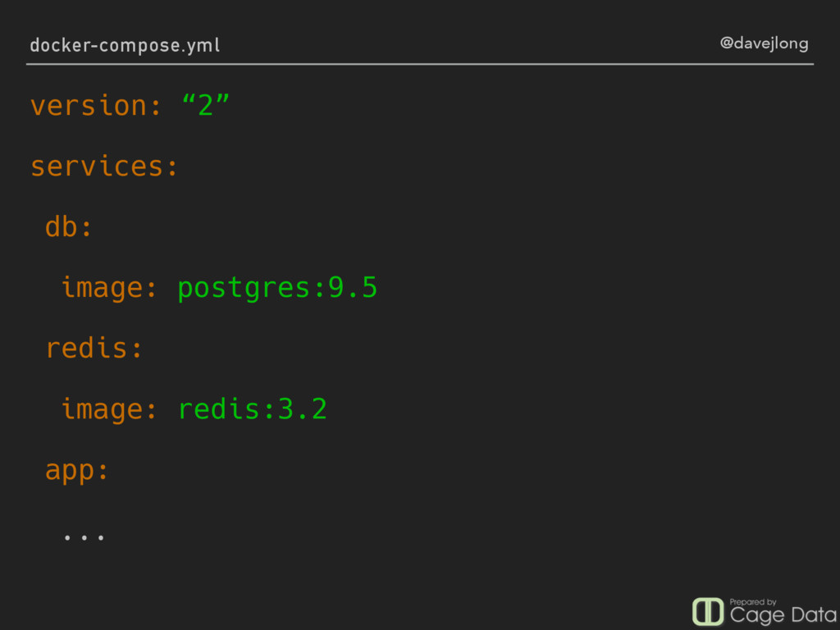Screen dimensions: 840x630
Task: Click the horizontal header divider line
Action: point(420,64)
